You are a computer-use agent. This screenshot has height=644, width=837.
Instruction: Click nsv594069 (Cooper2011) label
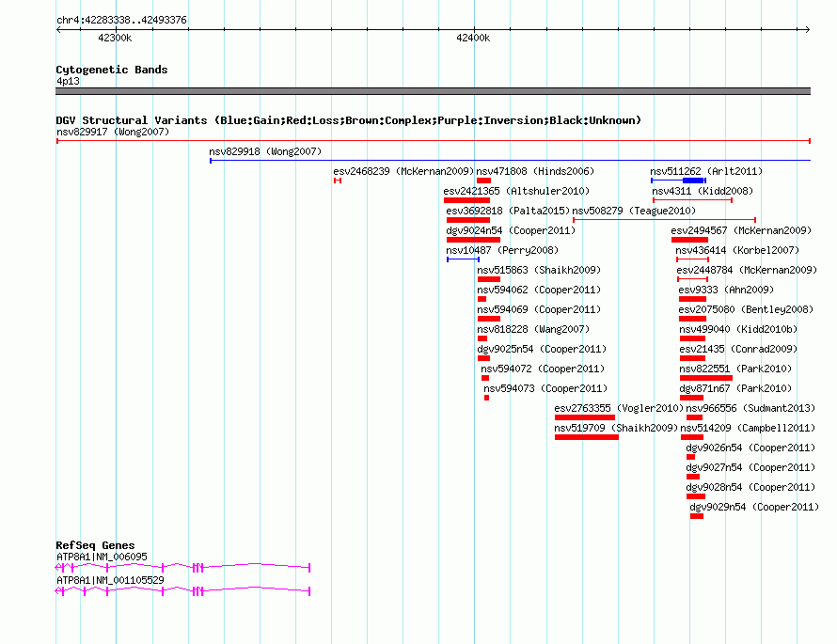pyautogui.click(x=539, y=309)
